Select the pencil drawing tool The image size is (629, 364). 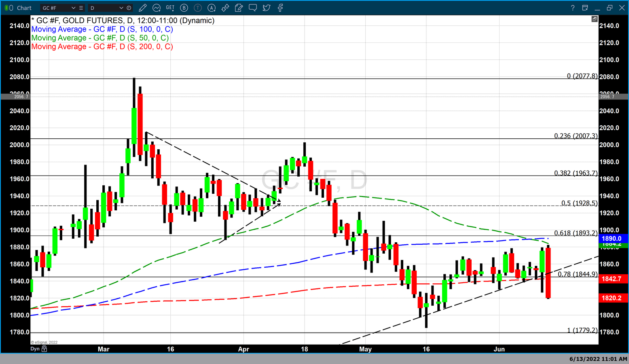[x=142, y=8]
